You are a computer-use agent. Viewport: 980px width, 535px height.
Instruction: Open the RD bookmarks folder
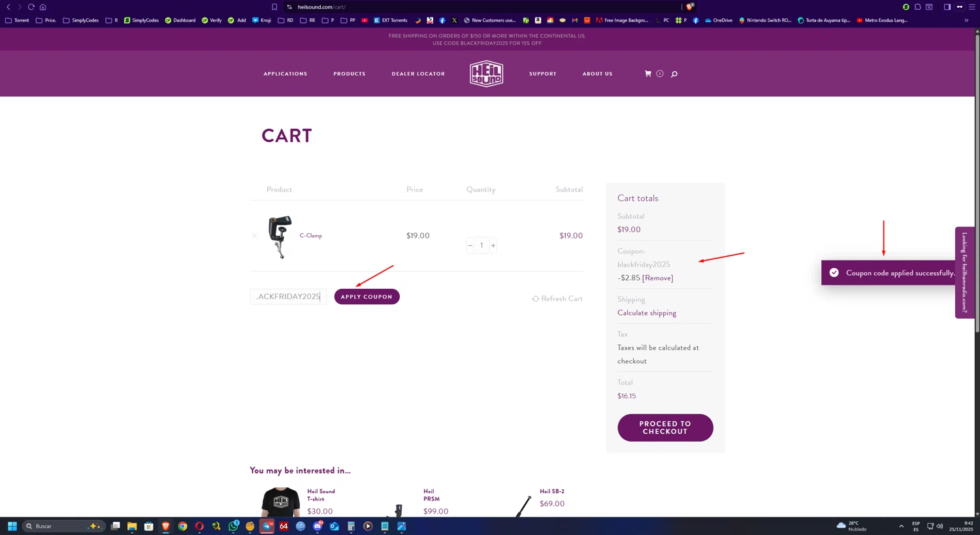coord(286,20)
